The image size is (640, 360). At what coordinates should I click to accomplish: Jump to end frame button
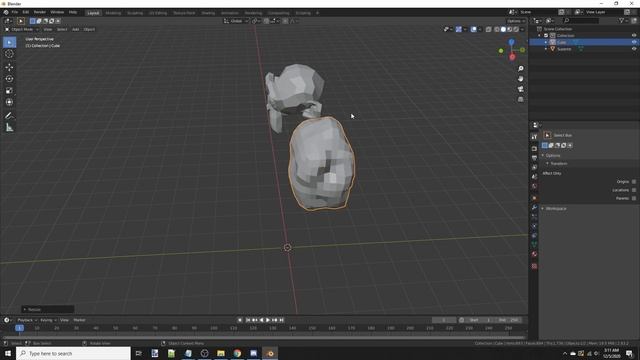pyautogui.click(x=281, y=320)
